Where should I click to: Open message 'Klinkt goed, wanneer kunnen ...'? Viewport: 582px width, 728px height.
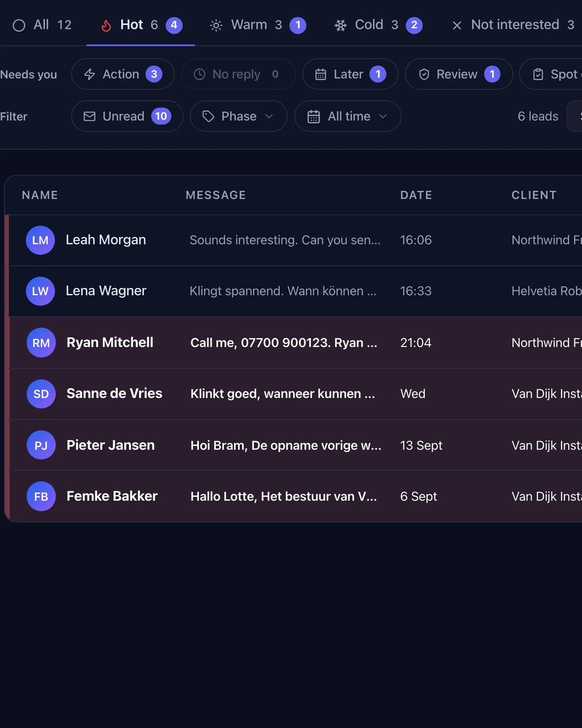(x=283, y=394)
